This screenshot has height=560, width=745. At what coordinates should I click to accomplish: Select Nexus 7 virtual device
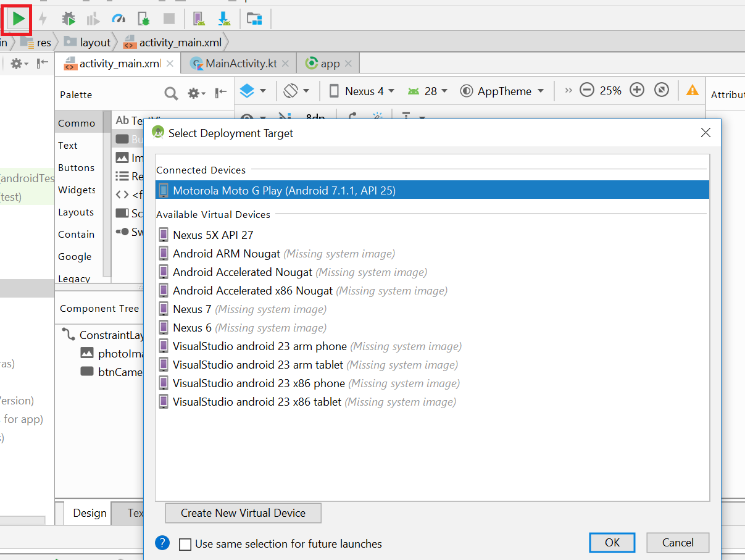(432, 309)
